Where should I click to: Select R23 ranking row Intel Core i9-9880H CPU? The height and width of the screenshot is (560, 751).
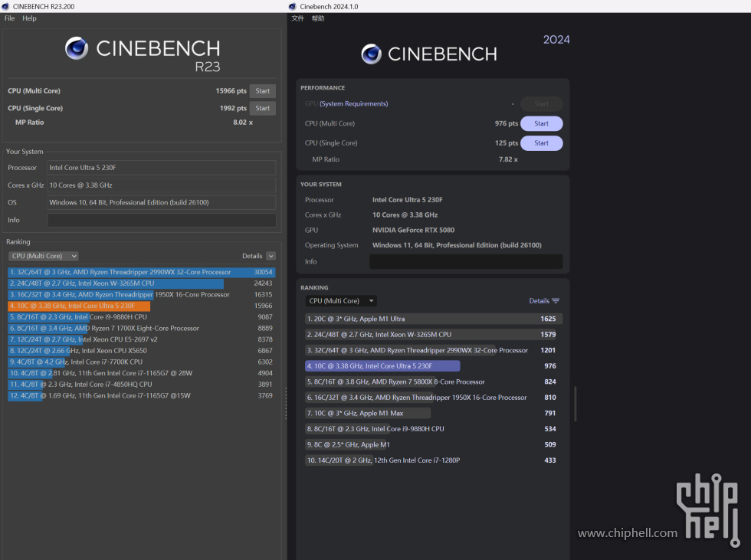click(x=141, y=317)
